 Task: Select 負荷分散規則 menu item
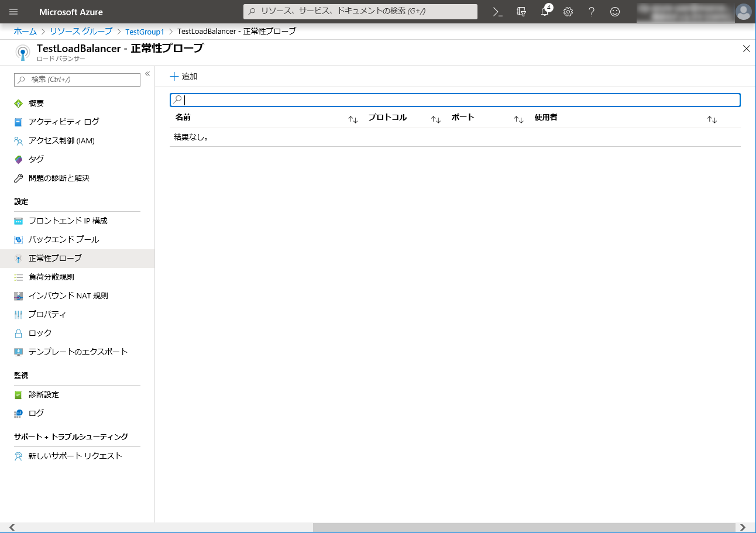pos(51,277)
